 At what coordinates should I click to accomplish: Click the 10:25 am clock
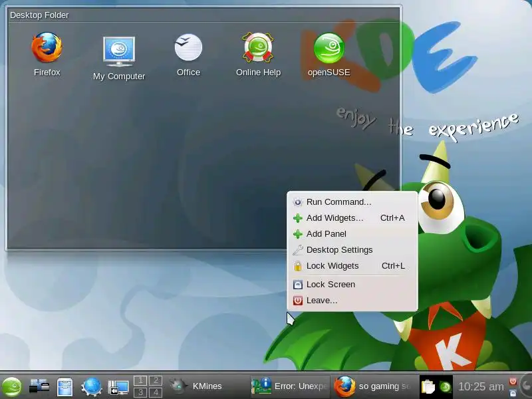tap(481, 386)
